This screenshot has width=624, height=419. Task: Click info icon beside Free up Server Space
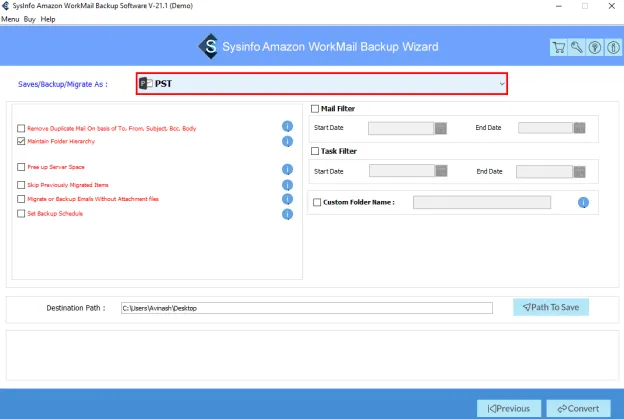[x=287, y=167]
